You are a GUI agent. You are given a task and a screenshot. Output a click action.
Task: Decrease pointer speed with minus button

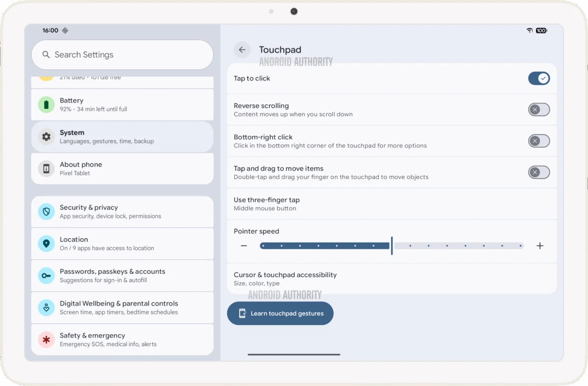tap(244, 246)
